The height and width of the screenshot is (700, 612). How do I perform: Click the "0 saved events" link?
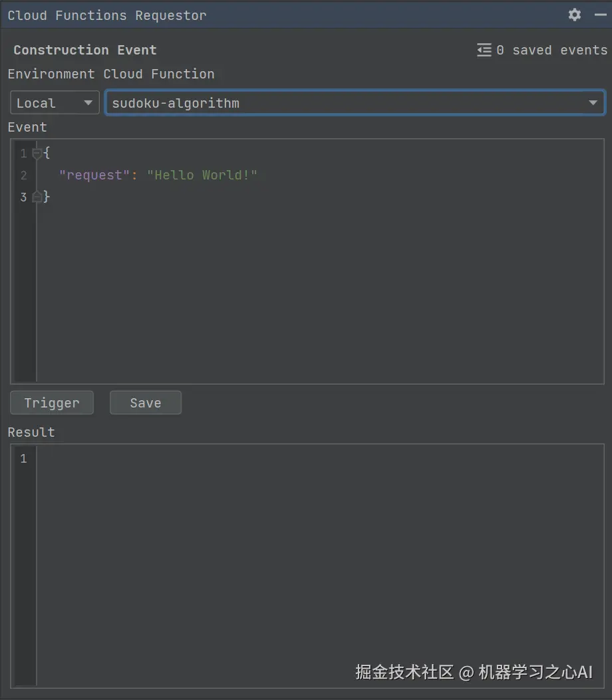click(x=551, y=50)
